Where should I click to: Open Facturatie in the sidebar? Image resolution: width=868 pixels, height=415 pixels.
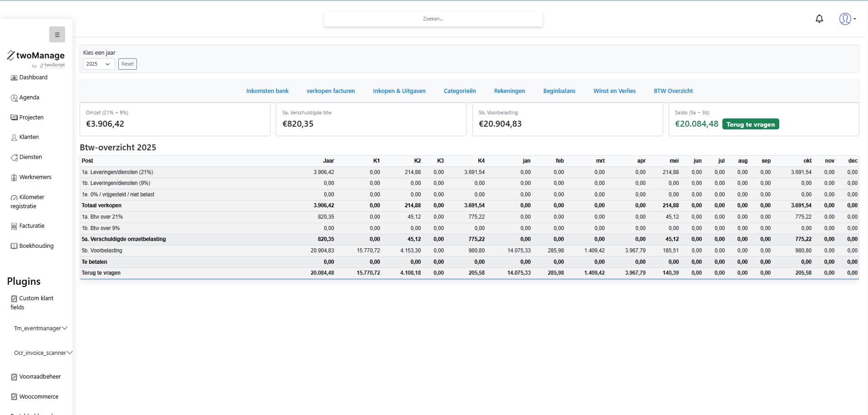coord(31,226)
